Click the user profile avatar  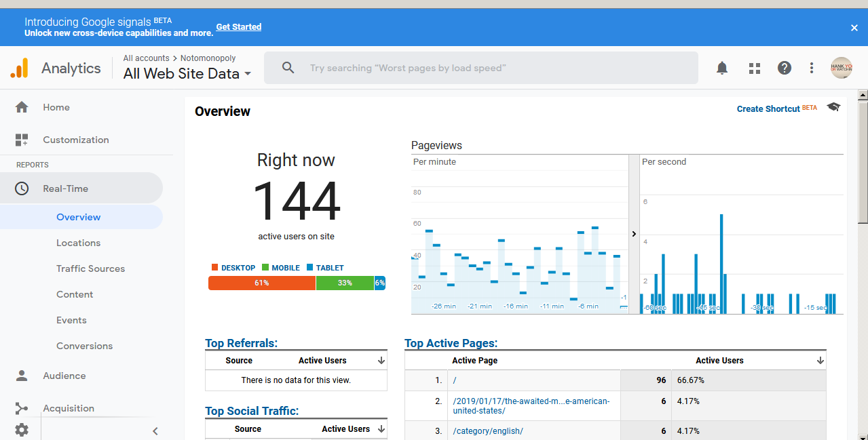coord(842,68)
